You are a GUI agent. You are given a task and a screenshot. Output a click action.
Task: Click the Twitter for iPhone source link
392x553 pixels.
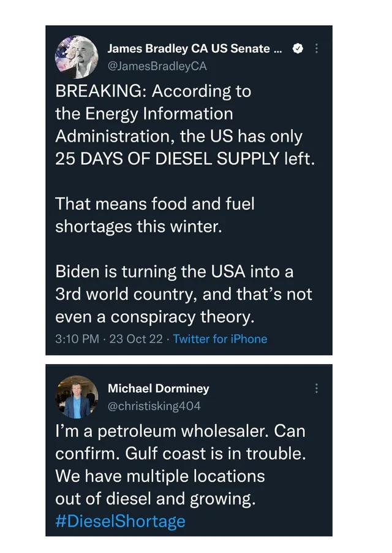pyautogui.click(x=220, y=339)
